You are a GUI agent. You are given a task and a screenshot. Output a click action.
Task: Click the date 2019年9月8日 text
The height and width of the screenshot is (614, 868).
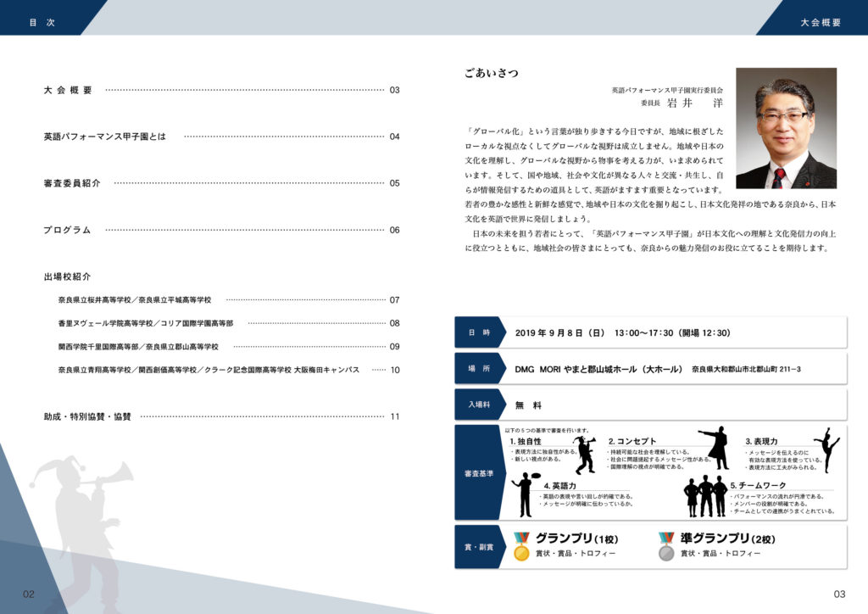coord(559,332)
